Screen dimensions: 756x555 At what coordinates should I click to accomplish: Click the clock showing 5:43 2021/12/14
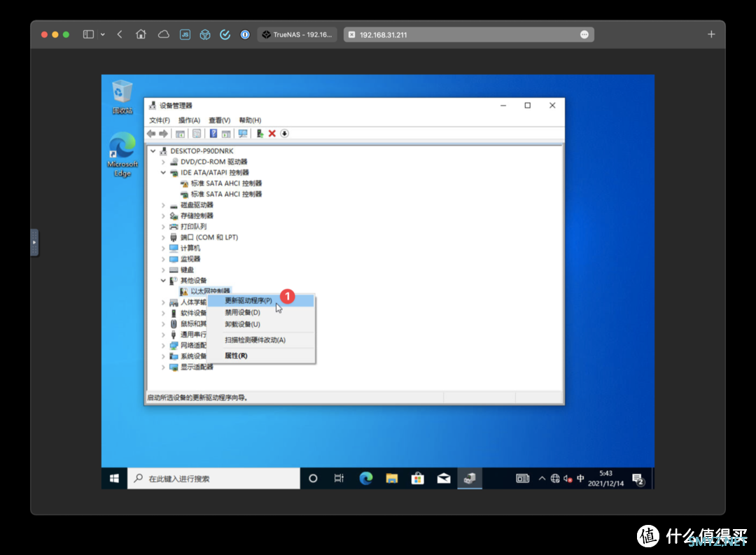[605, 478]
